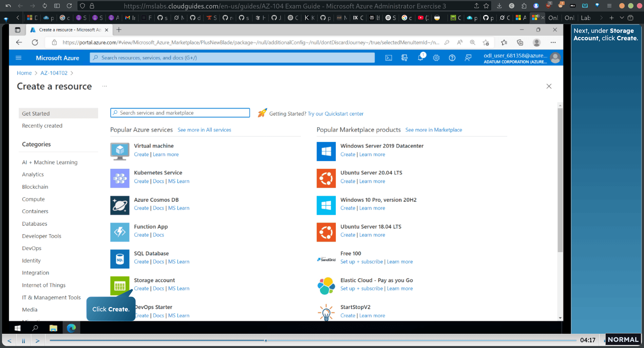The image size is (644, 348).
Task: Open Edge settings and more menu
Action: click(x=553, y=42)
